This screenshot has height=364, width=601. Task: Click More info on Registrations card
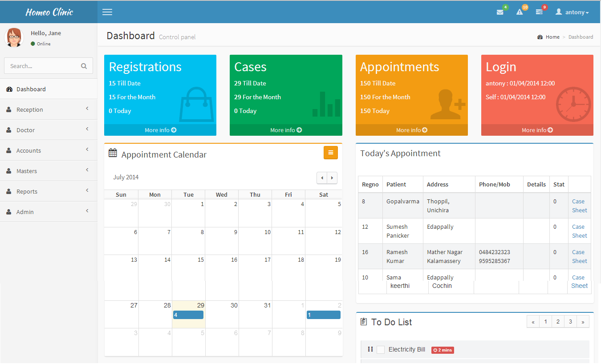pos(160,130)
